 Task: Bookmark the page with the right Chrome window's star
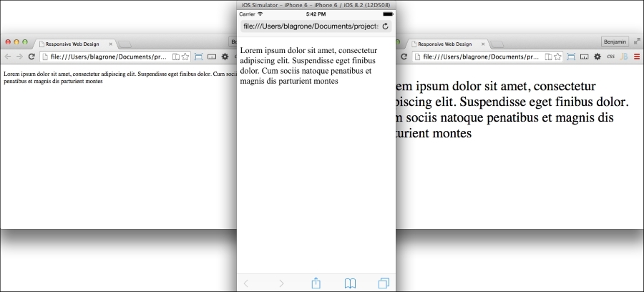pyautogui.click(x=557, y=57)
